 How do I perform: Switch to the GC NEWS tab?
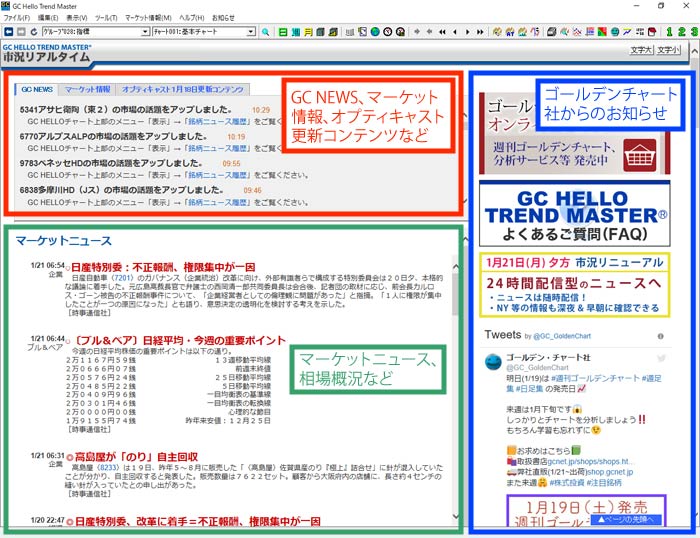point(37,89)
